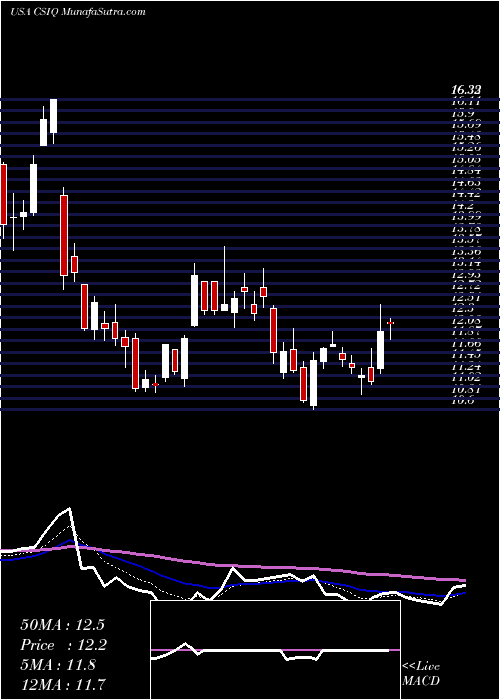Select the 12MA : 11.7 legend entry
The height and width of the screenshot is (700, 500).
pos(63,684)
